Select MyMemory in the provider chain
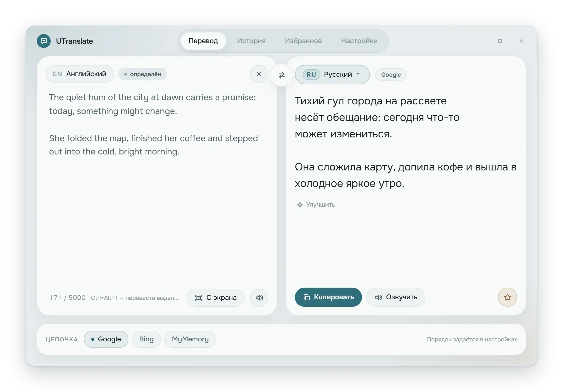The width and height of the screenshot is (563, 392). click(x=190, y=339)
